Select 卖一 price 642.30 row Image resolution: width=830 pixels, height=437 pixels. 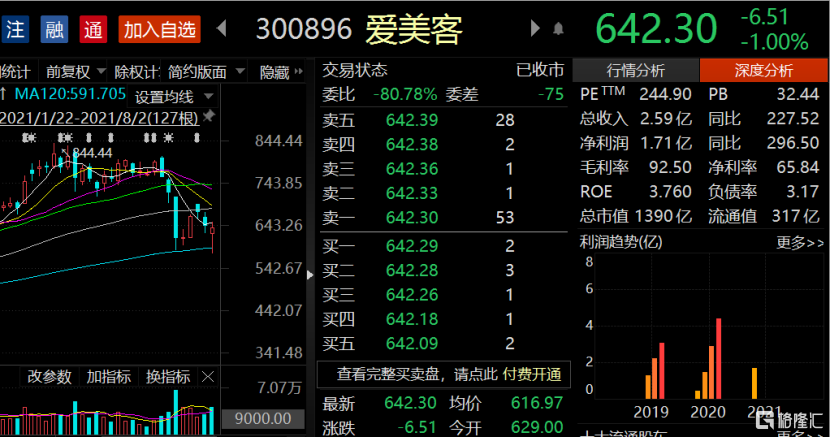point(444,217)
